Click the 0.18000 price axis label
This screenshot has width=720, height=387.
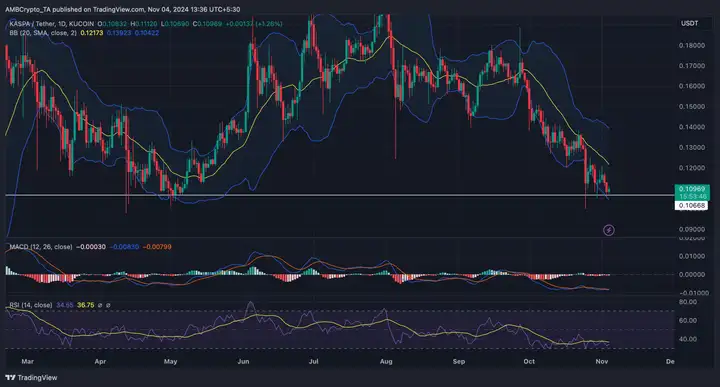[x=692, y=45]
